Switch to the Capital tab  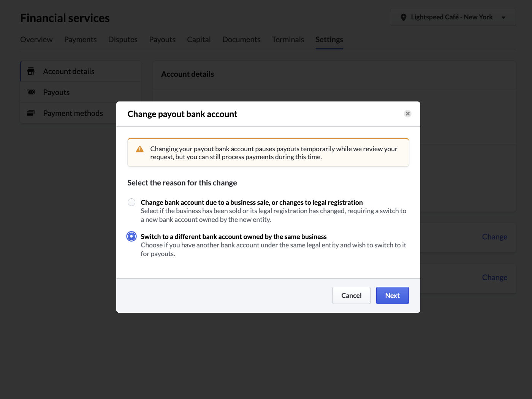point(199,40)
